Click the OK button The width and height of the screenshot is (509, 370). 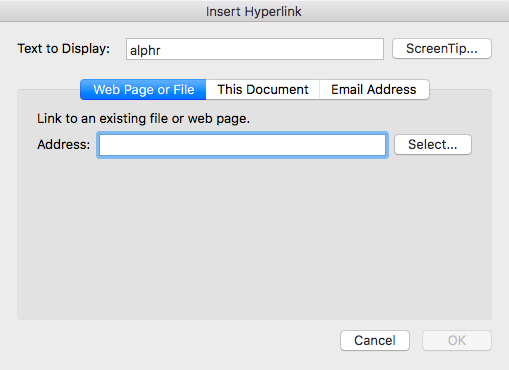tap(457, 341)
